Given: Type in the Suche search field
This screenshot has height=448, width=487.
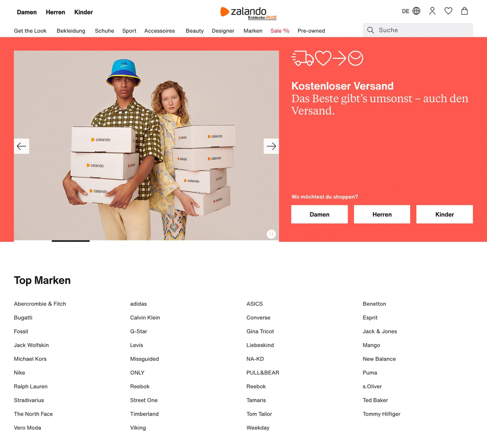Looking at the screenshot, I should click(424, 30).
